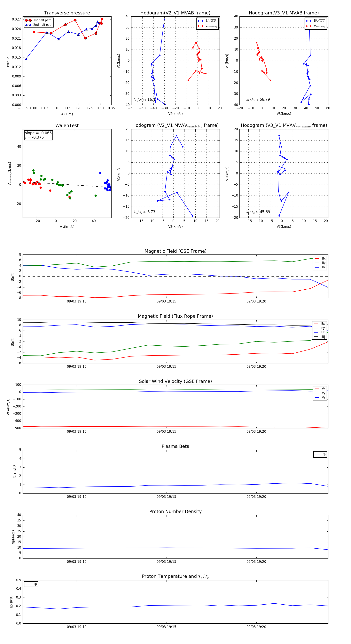Click the 'r = -0.375' annotation

click(34, 137)
